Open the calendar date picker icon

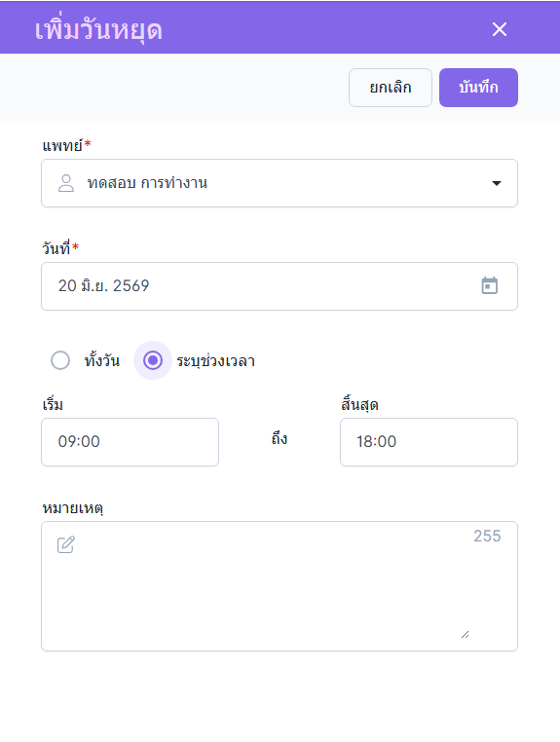tap(490, 285)
